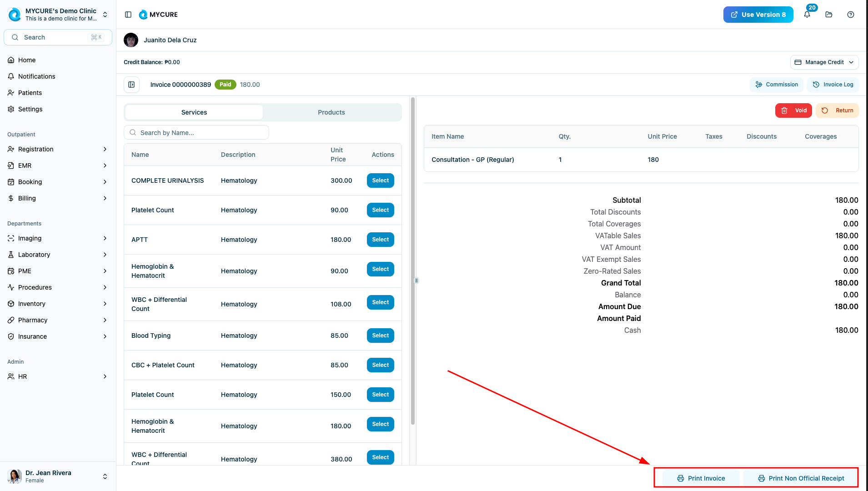Open the Manage Credit dropdown
Screen dimensions: 868x491
click(824, 62)
